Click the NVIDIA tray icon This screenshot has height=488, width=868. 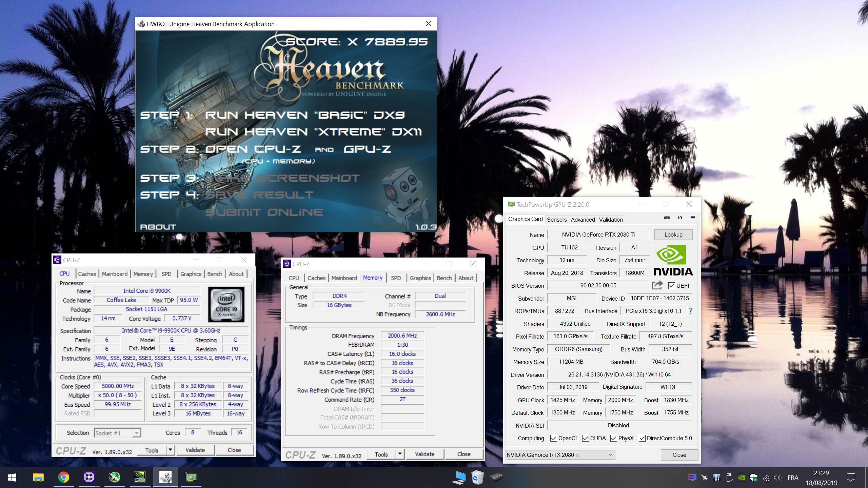[x=741, y=478]
